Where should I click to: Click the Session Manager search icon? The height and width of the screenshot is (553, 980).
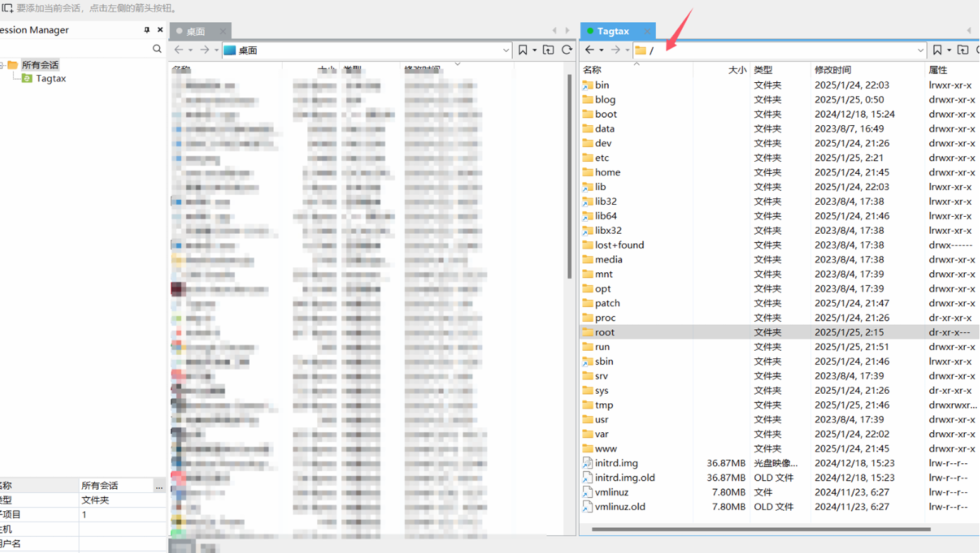157,49
